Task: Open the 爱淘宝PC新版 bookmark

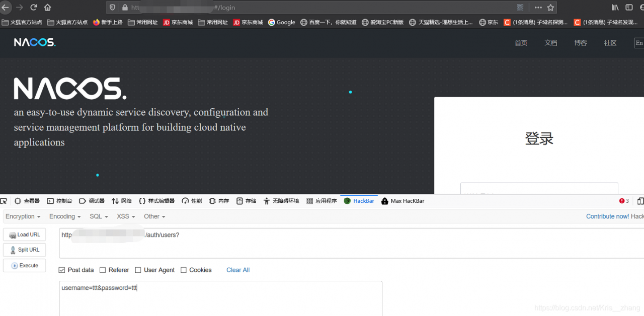Action: [383, 22]
